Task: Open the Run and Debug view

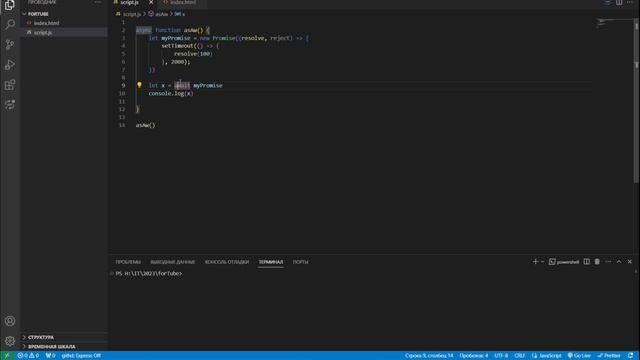Action: [10, 64]
